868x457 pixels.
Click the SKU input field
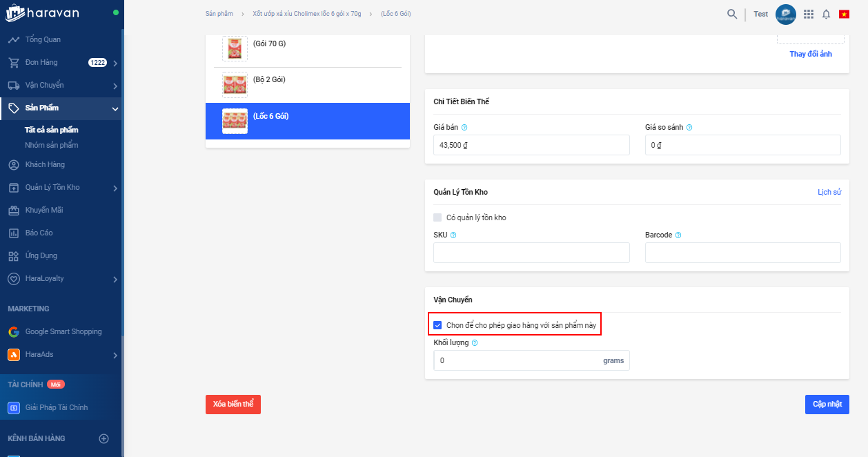[x=531, y=253]
